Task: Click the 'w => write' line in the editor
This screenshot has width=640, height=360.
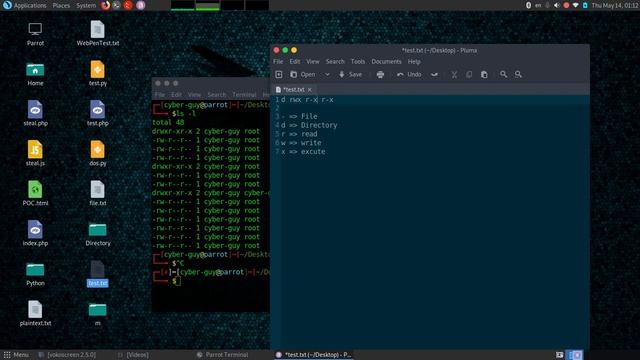Action: pos(301,143)
